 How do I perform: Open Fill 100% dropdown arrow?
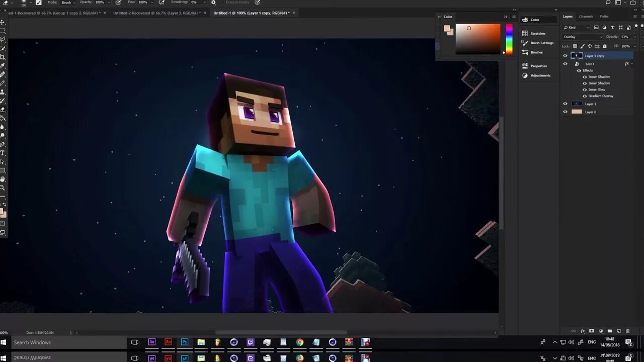point(634,46)
